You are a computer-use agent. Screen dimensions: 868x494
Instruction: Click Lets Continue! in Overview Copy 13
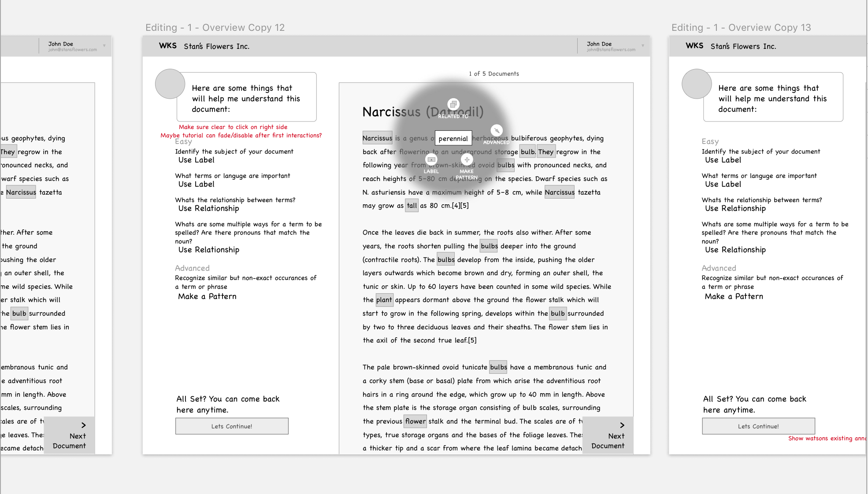pos(758,426)
